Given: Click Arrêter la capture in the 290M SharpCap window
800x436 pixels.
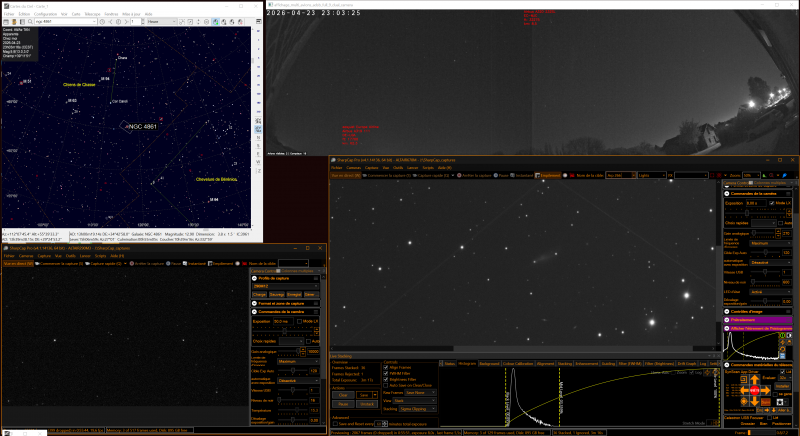Looking at the screenshot, I should pyautogui.click(x=147, y=264).
